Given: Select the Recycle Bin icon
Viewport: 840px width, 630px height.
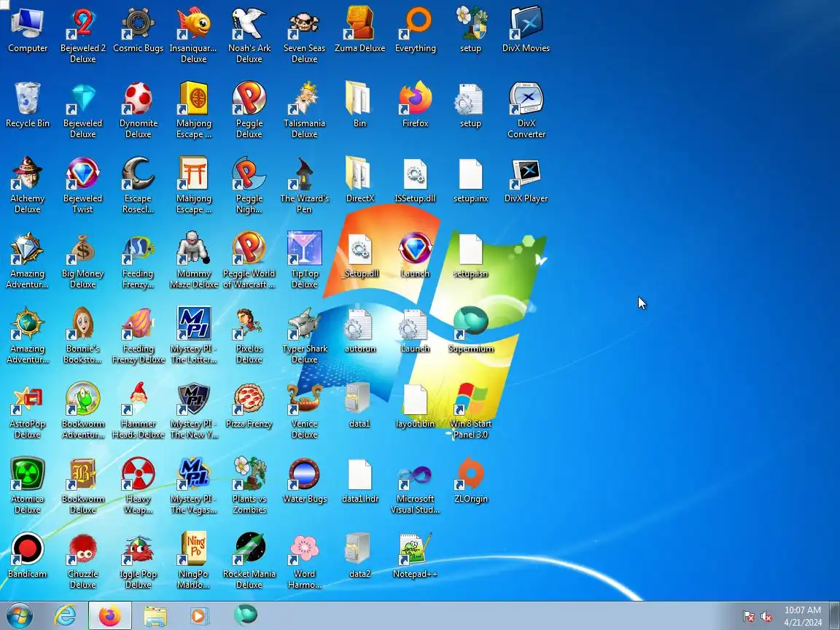Looking at the screenshot, I should tap(27, 99).
